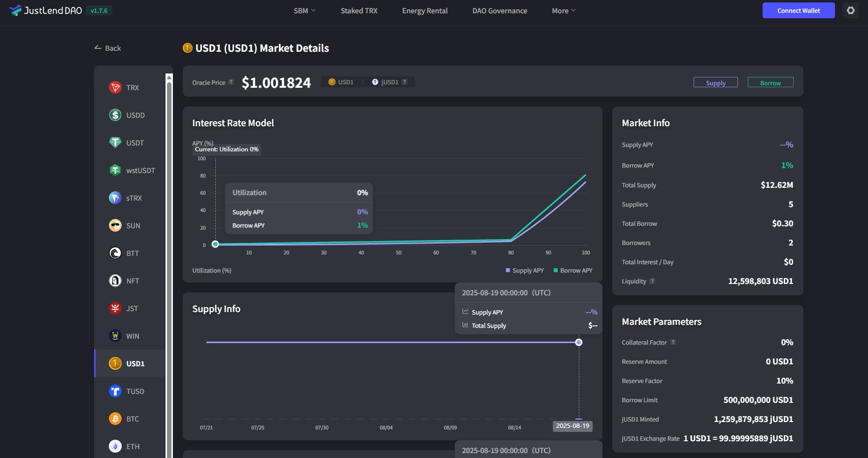The width and height of the screenshot is (868, 458).
Task: Click the JustLend DAO logo
Action: click(46, 10)
